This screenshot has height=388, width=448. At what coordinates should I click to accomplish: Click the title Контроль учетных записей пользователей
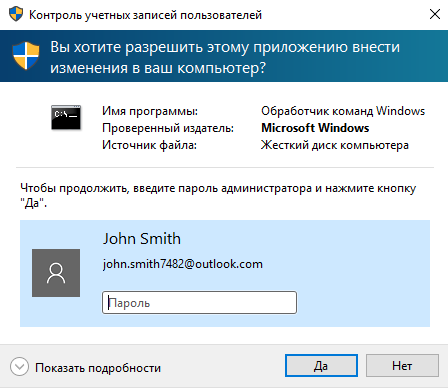coord(145,15)
